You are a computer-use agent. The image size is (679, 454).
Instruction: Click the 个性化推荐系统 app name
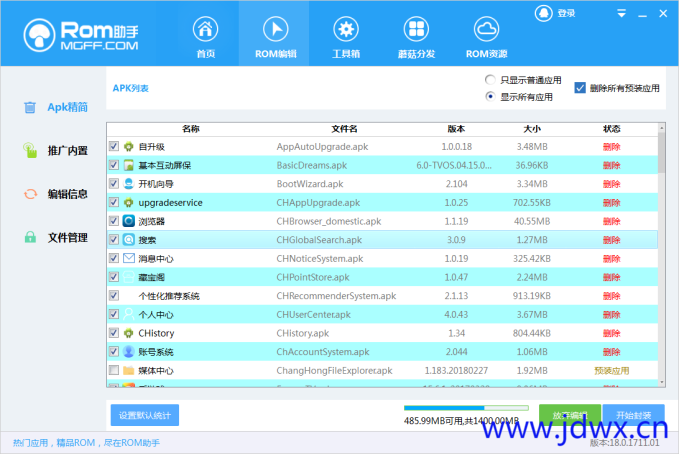point(169,296)
